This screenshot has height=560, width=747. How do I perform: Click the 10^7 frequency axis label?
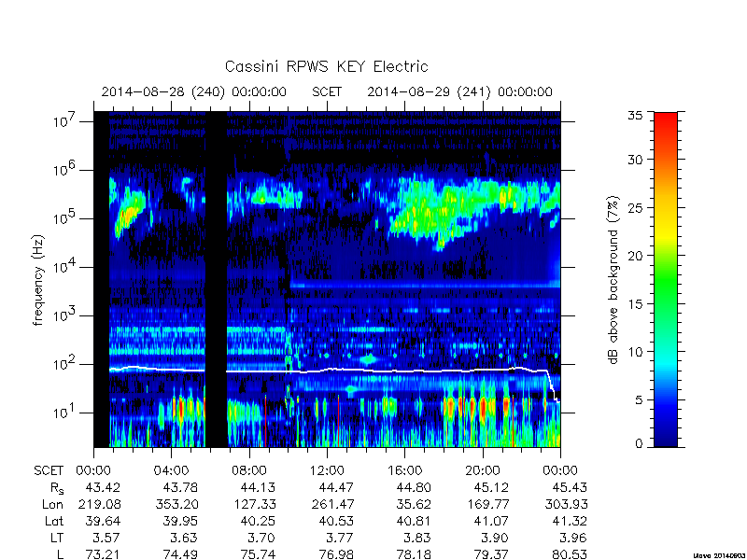click(63, 122)
